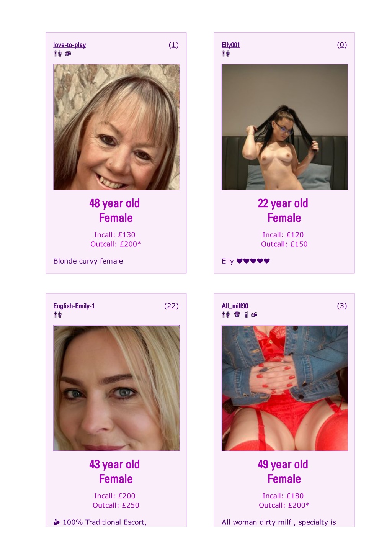This screenshot has width=392, height=555.
Task: Open the (1) review count for love-to-play
Action: [174, 45]
